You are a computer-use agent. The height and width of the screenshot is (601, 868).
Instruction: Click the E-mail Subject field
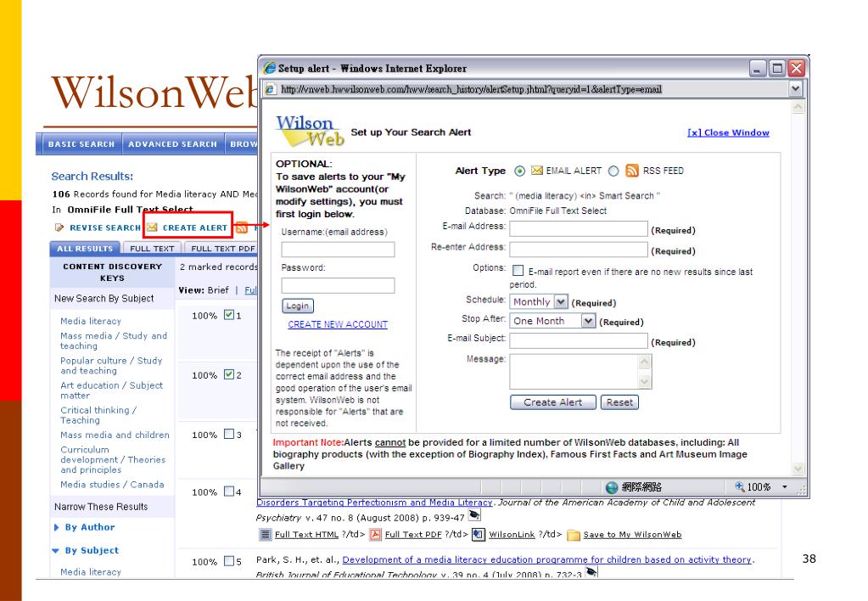(579, 340)
